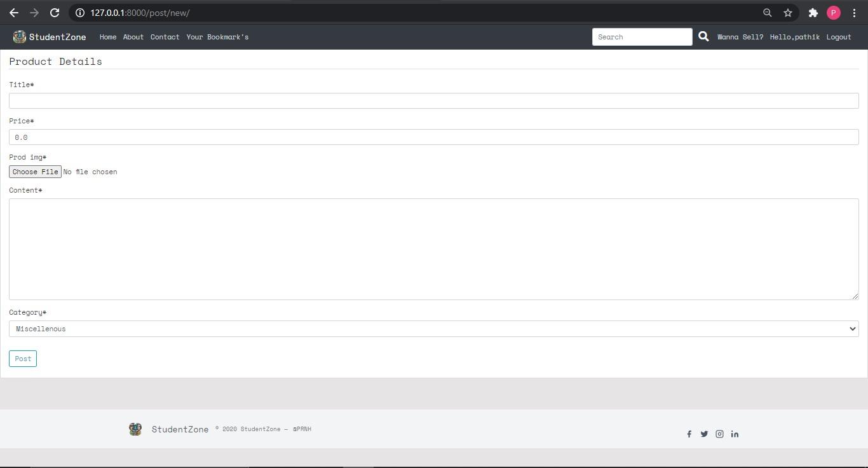Open the Contact page
Screen dimensions: 868x468
pyautogui.click(x=165, y=37)
